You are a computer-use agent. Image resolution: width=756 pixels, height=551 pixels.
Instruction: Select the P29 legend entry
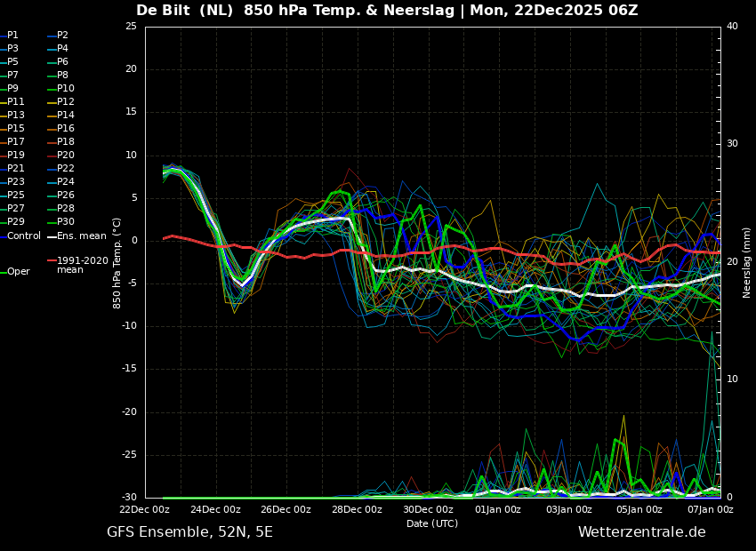12,221
